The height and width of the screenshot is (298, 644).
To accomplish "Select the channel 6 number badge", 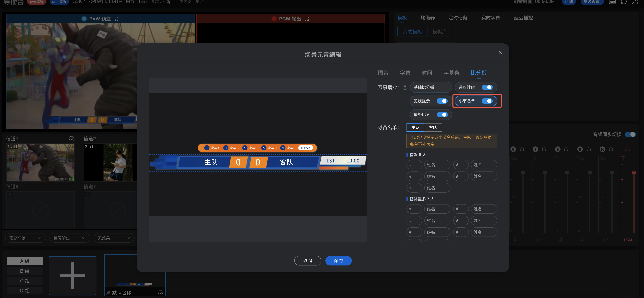I will (513, 149).
